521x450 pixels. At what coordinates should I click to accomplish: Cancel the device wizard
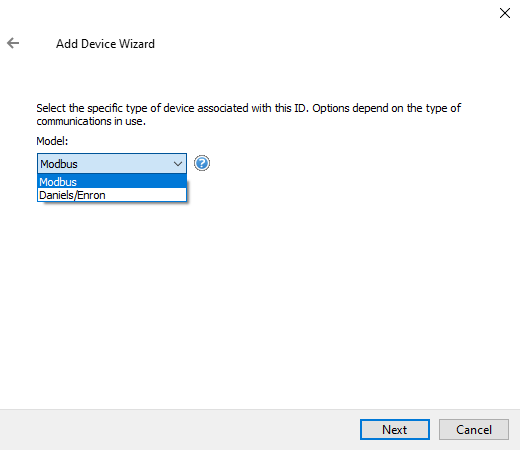[x=474, y=430]
